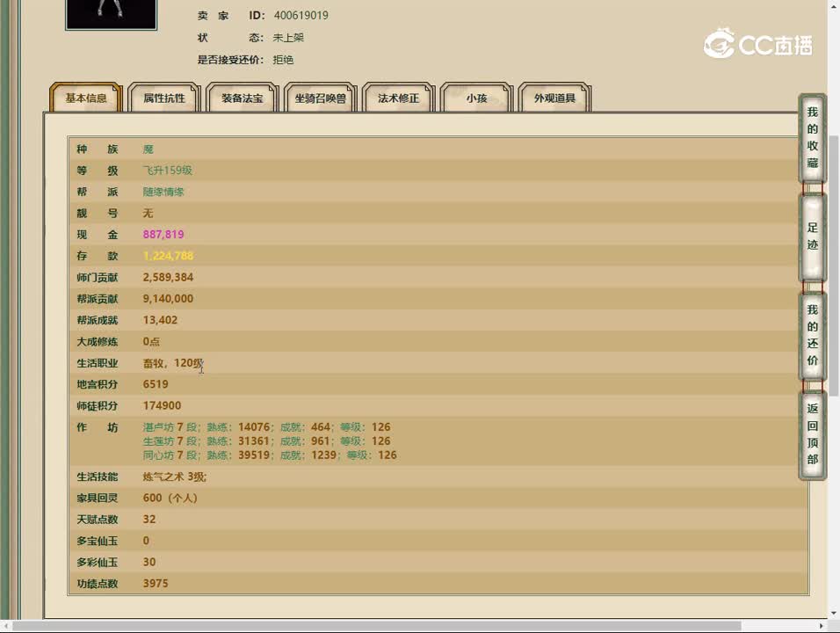Image resolution: width=840 pixels, height=633 pixels.
Task: Click the 天赋点数 value 32
Action: point(149,520)
